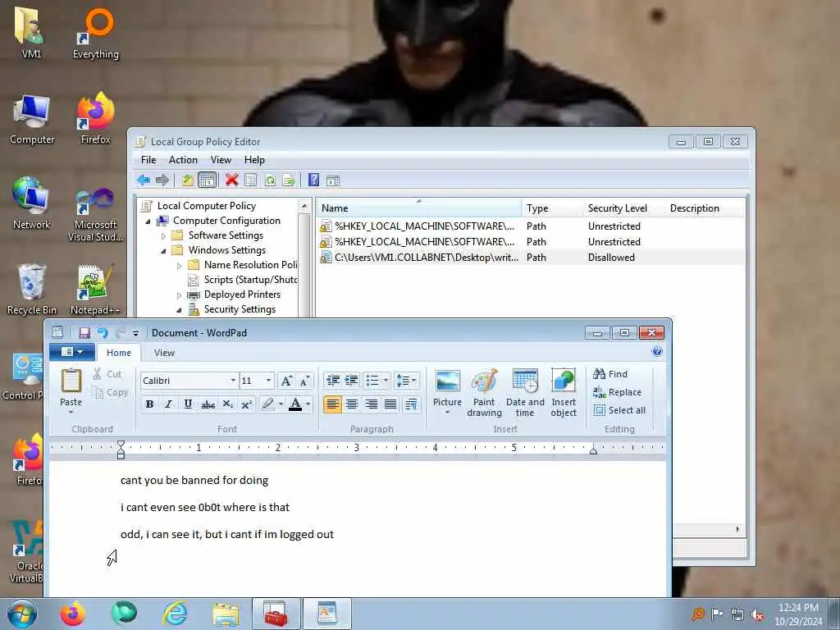Screen dimensions: 840x630
Task: Open the File menu in Group Policy Editor
Action: (148, 160)
